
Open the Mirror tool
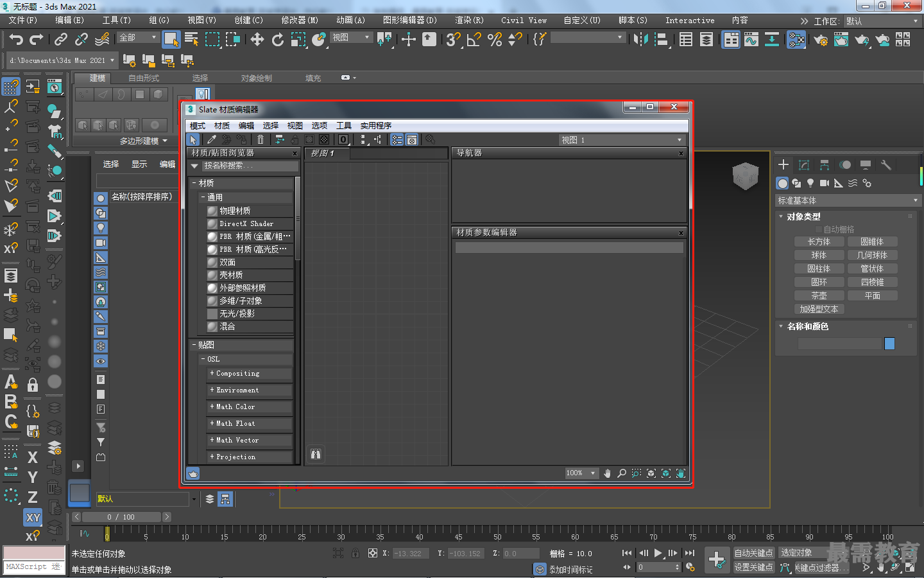[x=640, y=40]
